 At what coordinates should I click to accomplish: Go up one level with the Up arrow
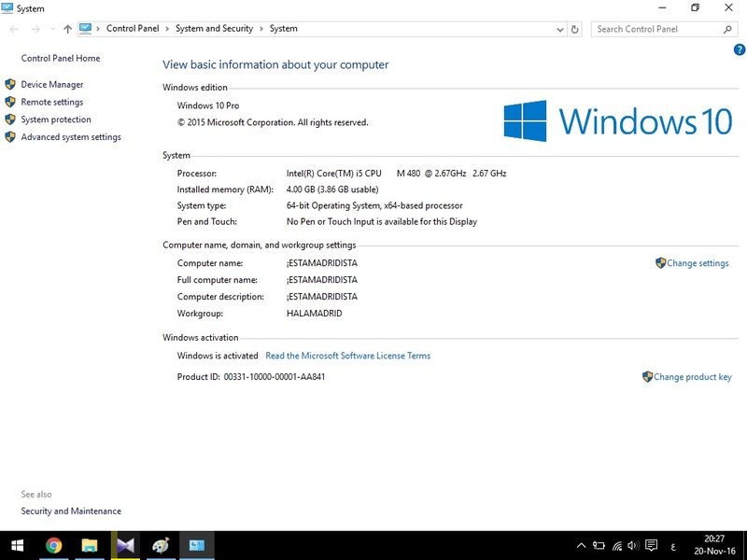67,29
